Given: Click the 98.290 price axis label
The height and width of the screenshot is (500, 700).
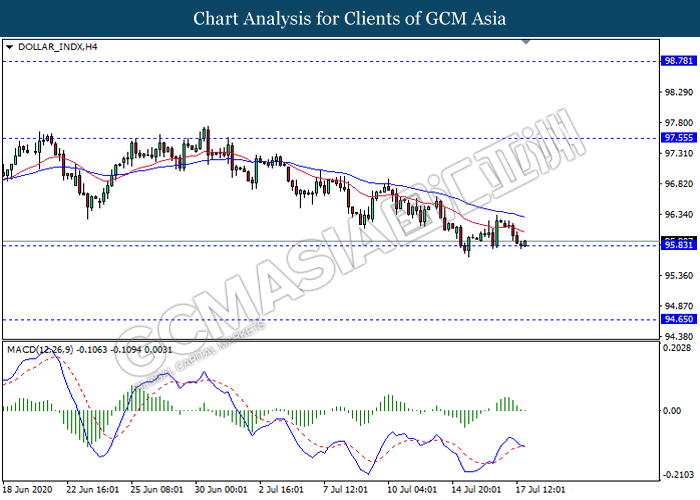Looking at the screenshot, I should [x=677, y=92].
